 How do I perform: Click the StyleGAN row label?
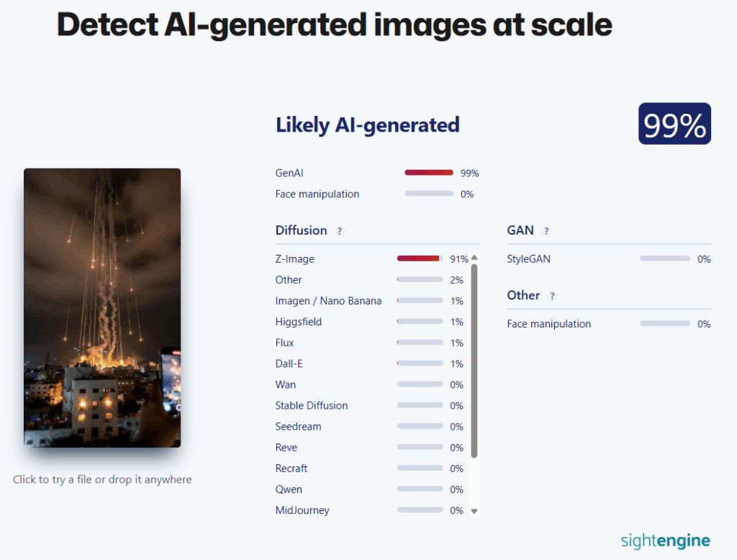click(x=529, y=259)
